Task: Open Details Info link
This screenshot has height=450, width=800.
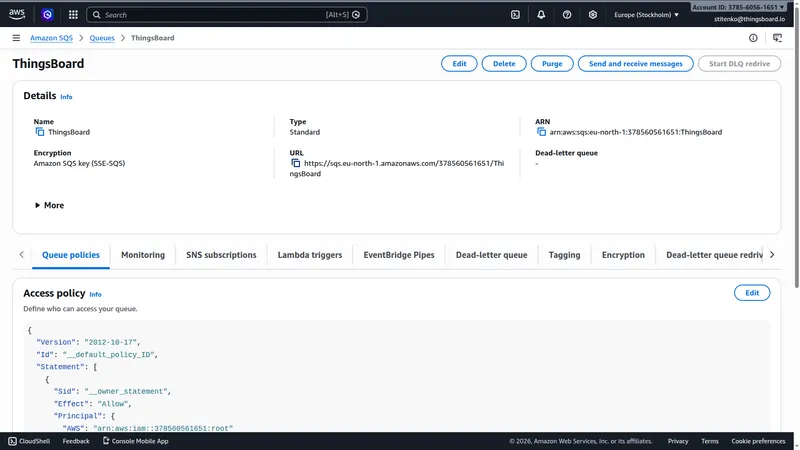Action: (x=66, y=97)
